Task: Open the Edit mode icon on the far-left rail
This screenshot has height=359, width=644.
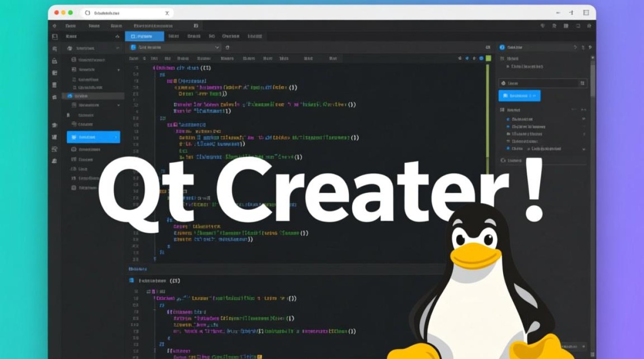Action: (x=54, y=47)
